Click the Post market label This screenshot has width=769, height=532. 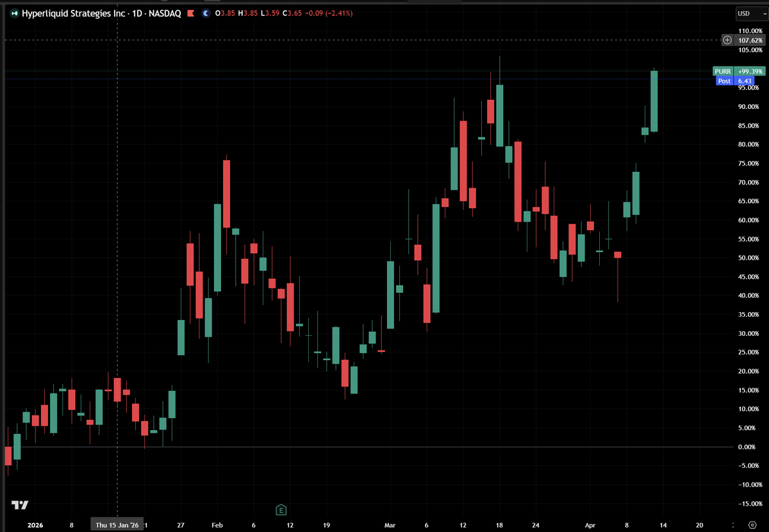(725, 81)
